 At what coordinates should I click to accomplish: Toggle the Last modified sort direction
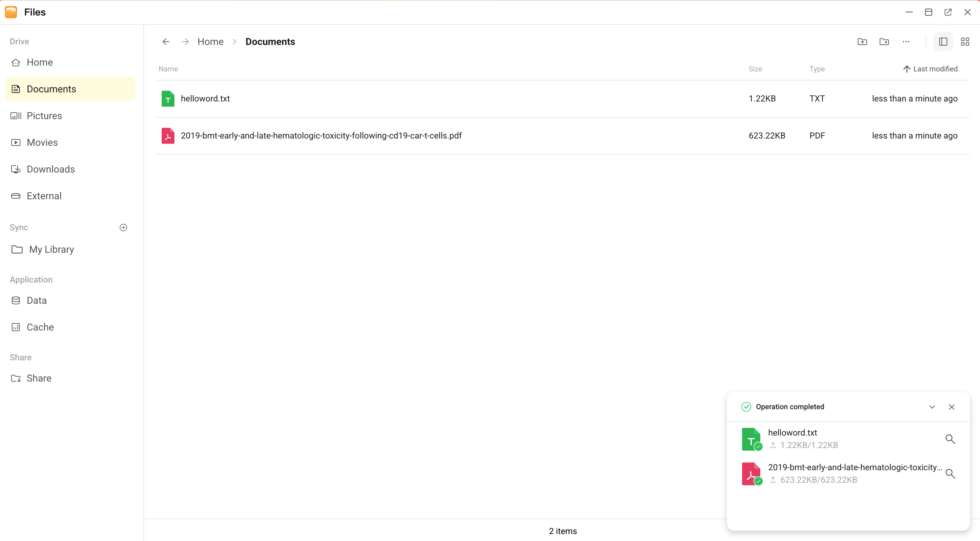(930, 69)
